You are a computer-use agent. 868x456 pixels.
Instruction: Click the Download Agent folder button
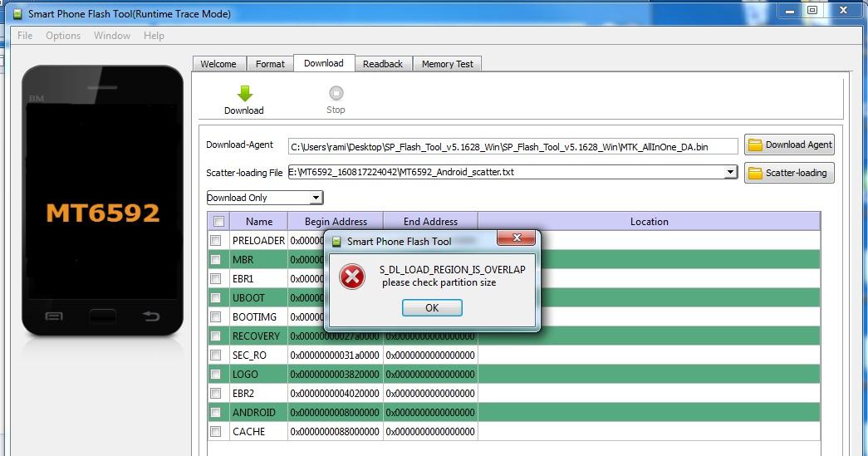(x=789, y=145)
